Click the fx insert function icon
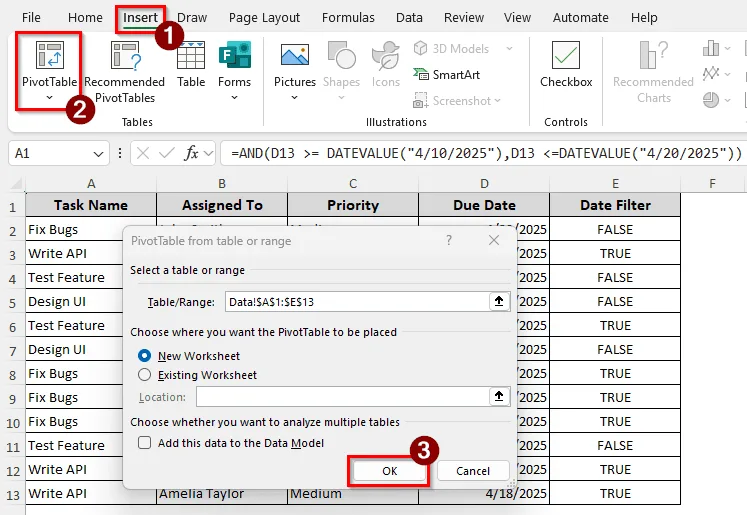This screenshot has height=515, width=747. (191, 153)
